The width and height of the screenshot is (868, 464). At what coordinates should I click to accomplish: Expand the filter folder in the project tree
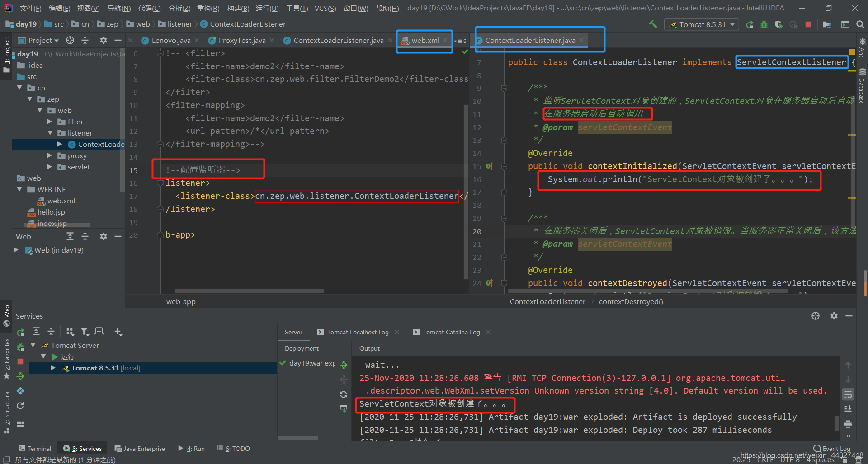tap(50, 122)
